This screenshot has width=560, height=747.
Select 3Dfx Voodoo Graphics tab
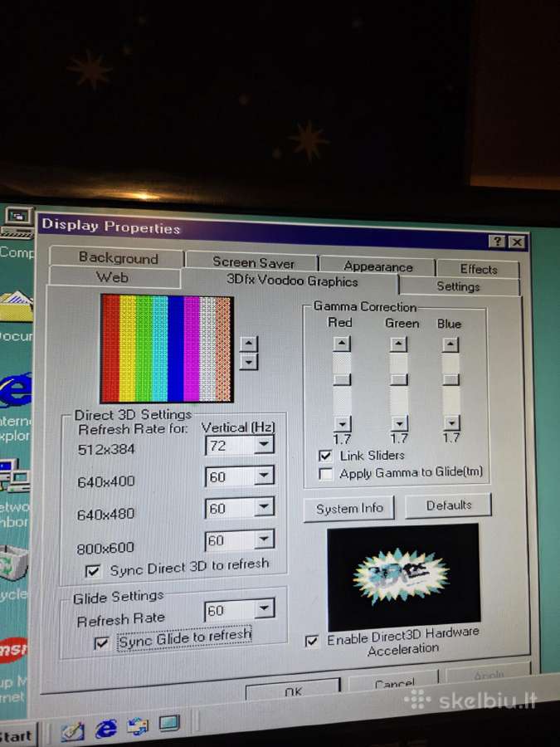coord(291,281)
